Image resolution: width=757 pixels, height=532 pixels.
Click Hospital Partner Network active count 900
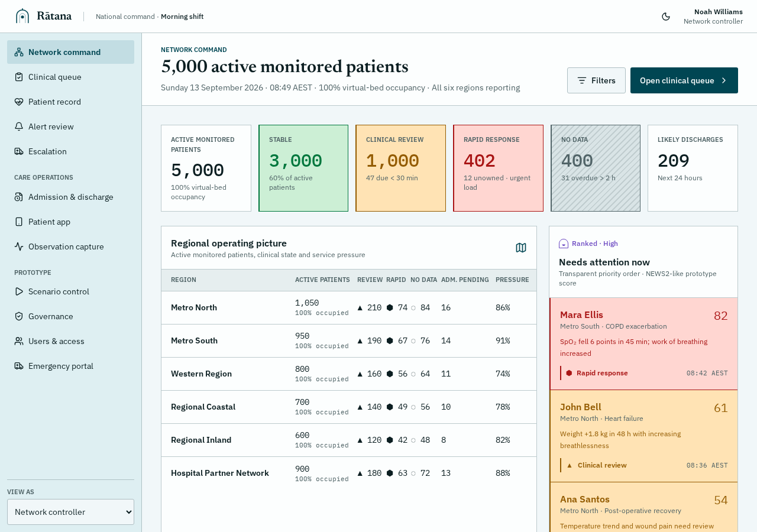302,469
